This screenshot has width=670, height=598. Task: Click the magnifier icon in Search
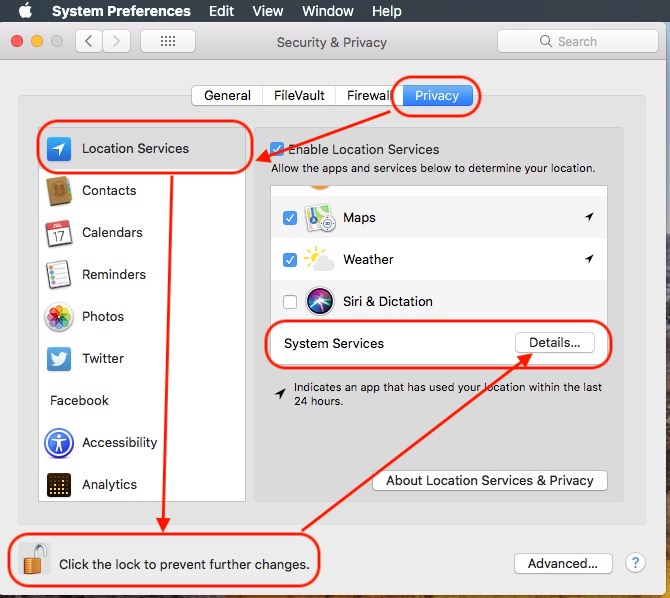pos(546,41)
